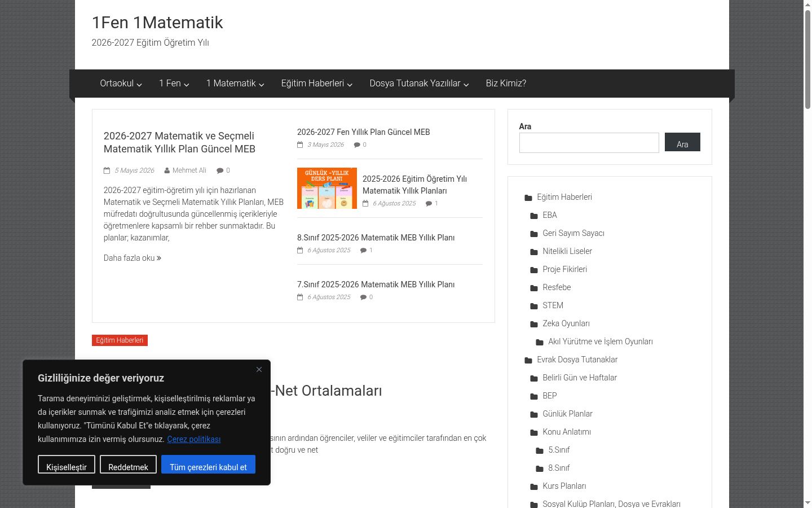This screenshot has width=812, height=508.
Task: Click folder icon beside Günlük Planlar
Action: pos(534,414)
